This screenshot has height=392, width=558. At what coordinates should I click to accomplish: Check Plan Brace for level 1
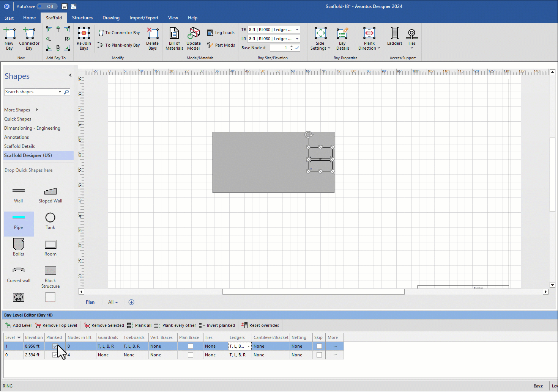191,346
